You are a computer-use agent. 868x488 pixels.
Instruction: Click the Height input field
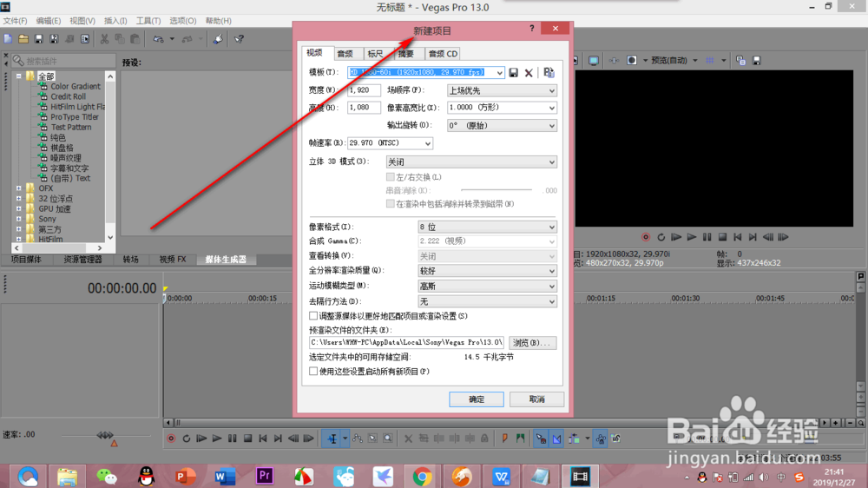[364, 108]
